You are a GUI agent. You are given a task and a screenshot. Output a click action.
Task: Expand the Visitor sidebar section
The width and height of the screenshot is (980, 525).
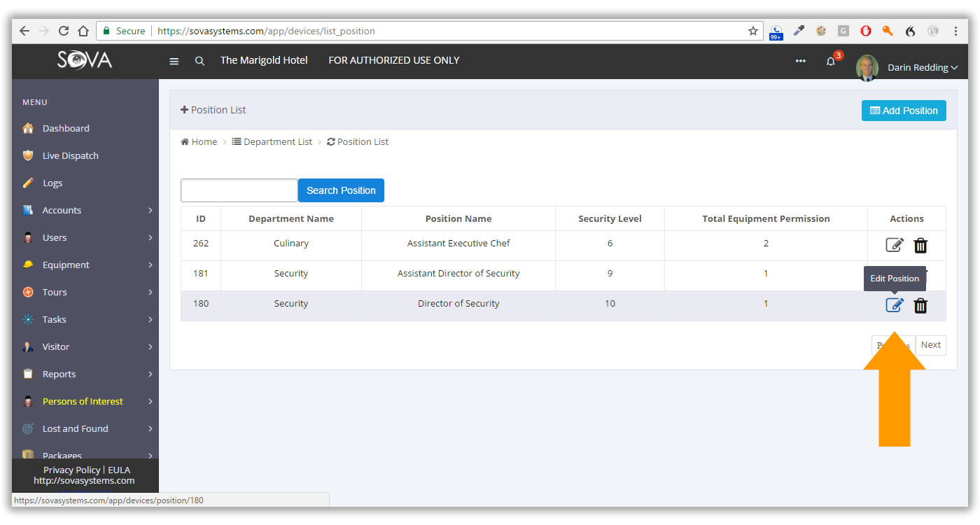click(85, 346)
